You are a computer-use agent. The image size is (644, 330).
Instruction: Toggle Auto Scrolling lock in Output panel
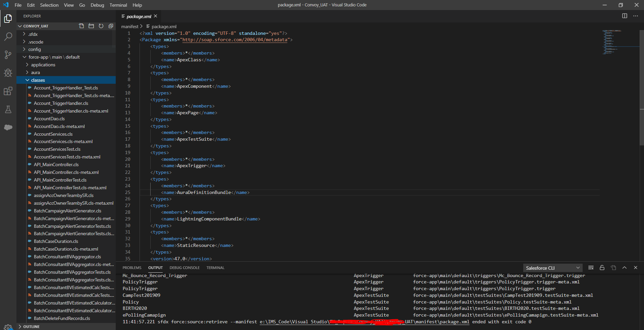point(602,268)
